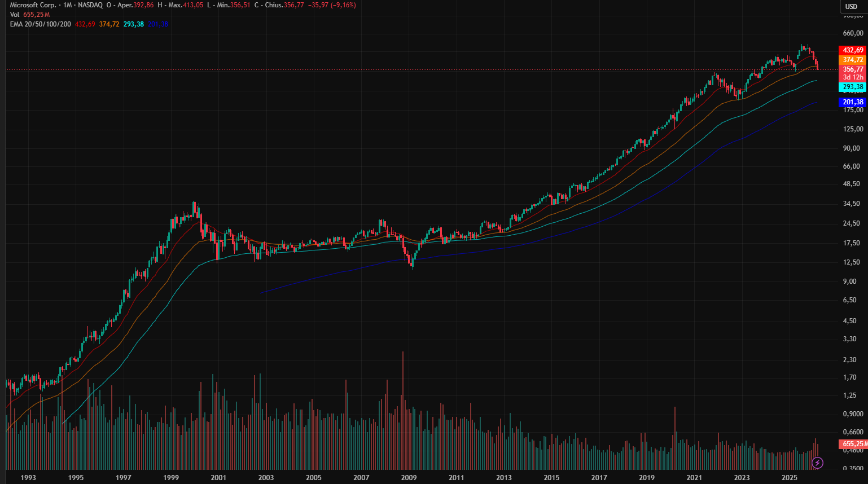Click the 2005 label on time axis
This screenshot has height=484, width=868.
(314, 478)
